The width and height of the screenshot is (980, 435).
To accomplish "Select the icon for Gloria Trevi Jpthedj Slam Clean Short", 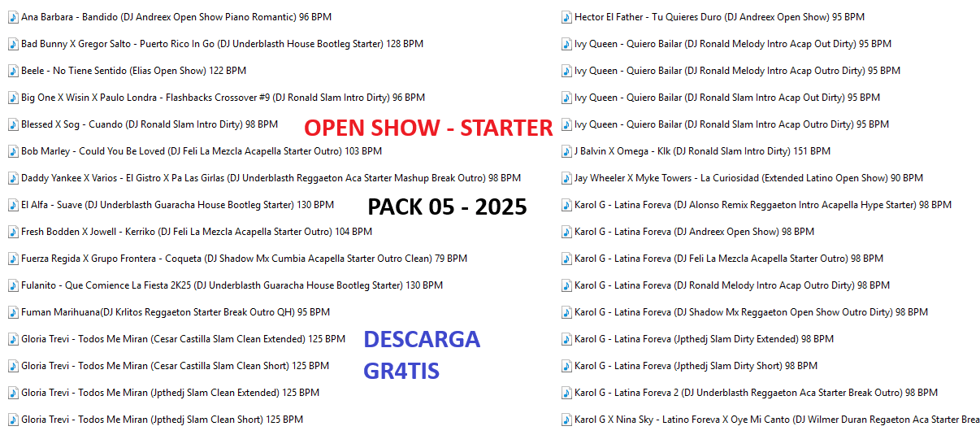I will coord(13,420).
